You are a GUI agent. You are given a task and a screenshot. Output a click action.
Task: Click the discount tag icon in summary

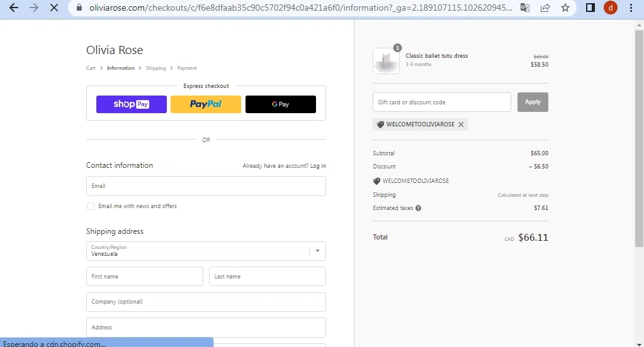376,181
